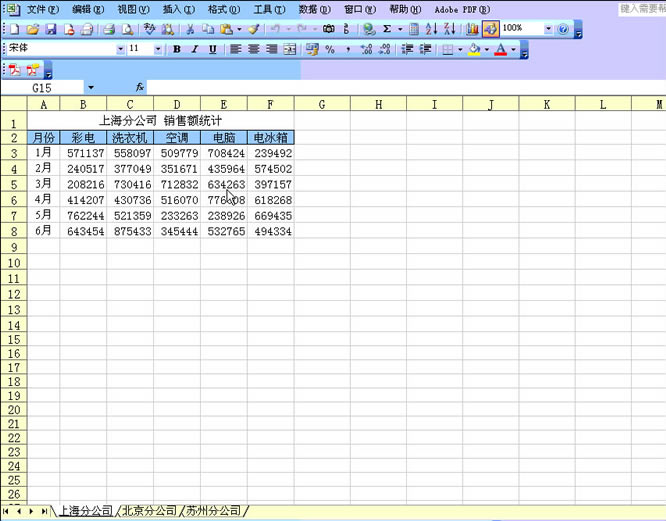Expand the Name Box dropdown arrow
This screenshot has width=666, height=521.
[90, 88]
